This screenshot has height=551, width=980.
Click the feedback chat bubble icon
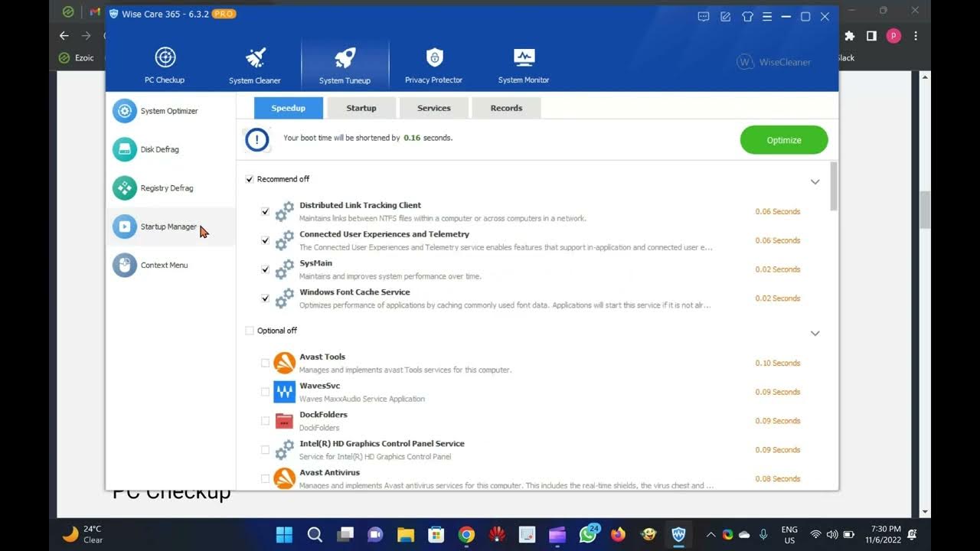click(704, 16)
